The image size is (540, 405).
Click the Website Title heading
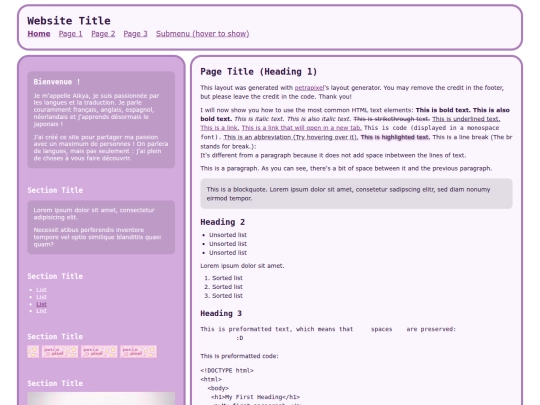(69, 21)
